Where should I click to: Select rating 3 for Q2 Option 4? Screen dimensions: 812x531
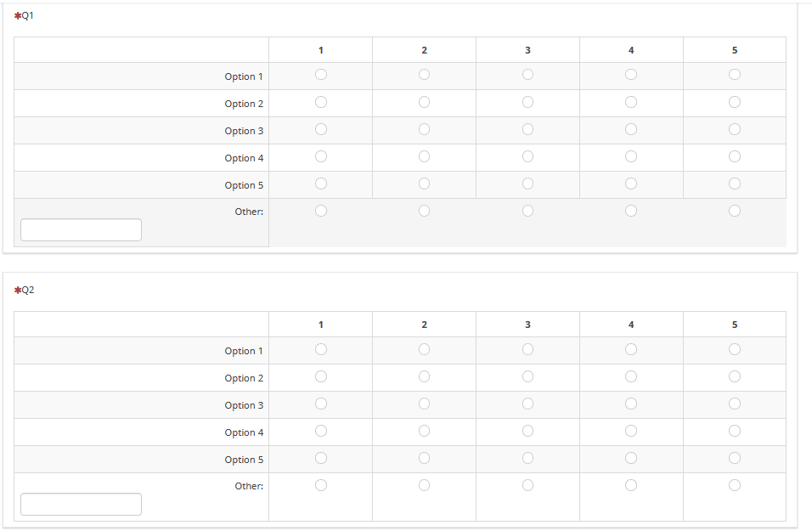[x=527, y=431]
